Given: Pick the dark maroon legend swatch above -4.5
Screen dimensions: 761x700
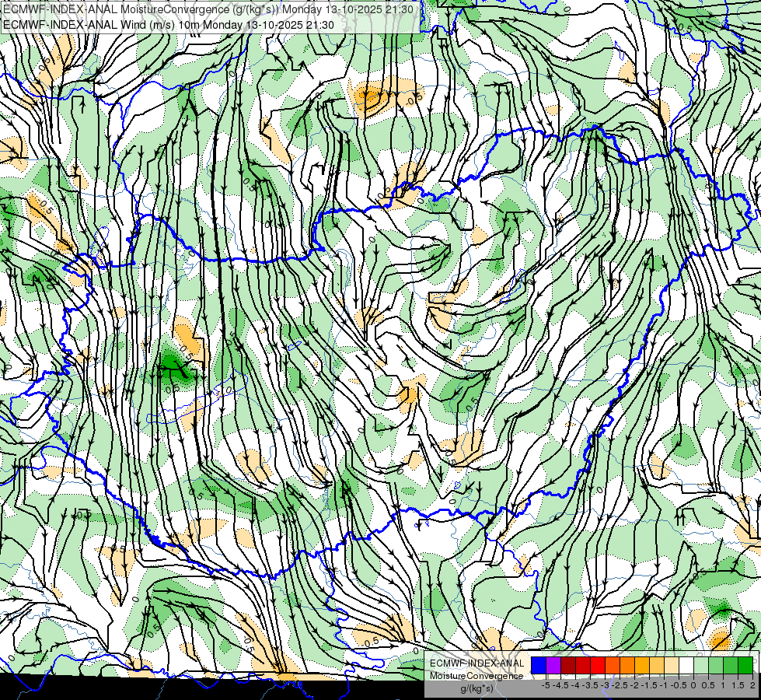Looking at the screenshot, I should pos(568,666).
